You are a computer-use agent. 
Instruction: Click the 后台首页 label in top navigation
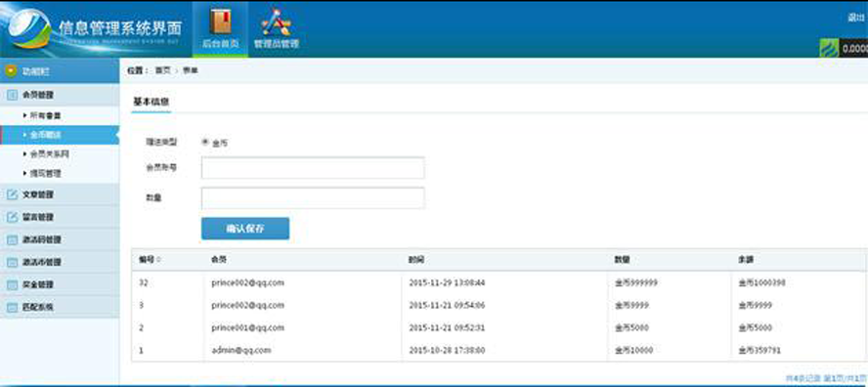tap(220, 44)
